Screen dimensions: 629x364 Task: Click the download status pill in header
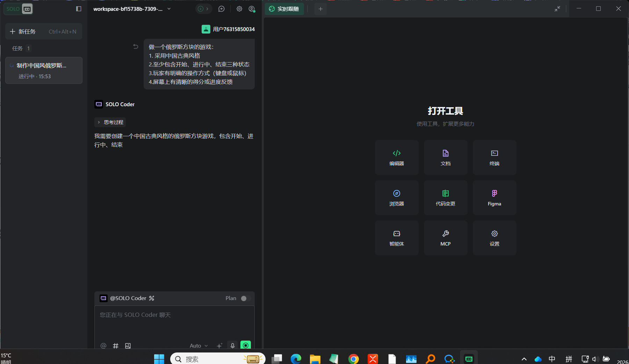pos(203,9)
